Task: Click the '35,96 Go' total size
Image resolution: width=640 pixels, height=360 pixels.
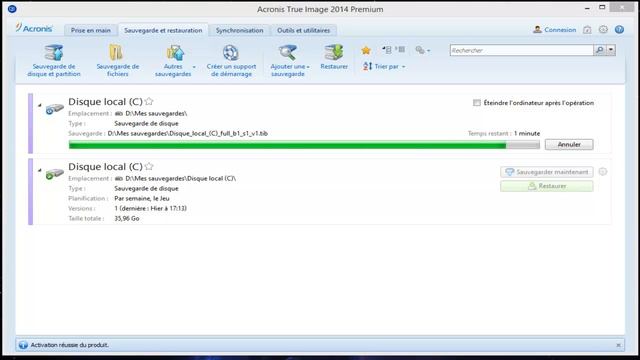Action: click(x=127, y=218)
